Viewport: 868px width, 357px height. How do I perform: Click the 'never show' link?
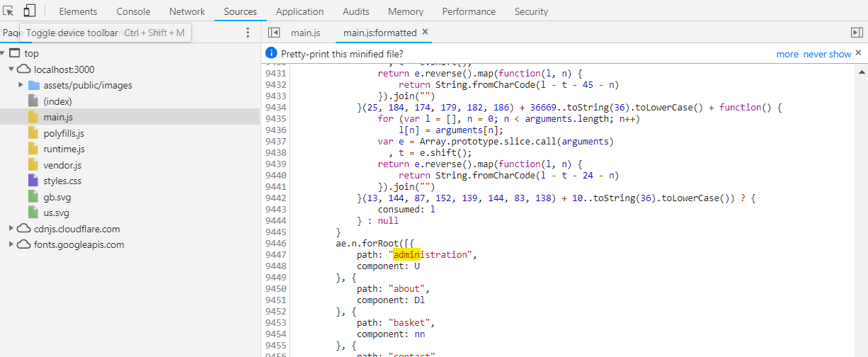[x=827, y=54]
